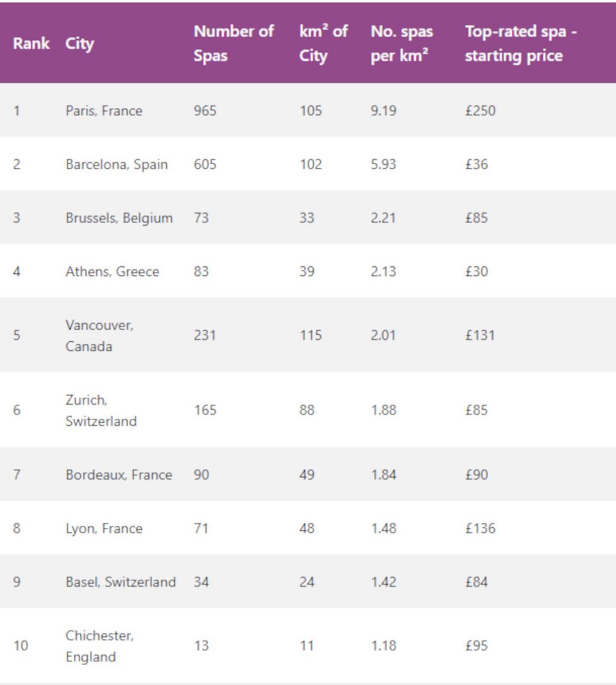
Task: Select the 9.19 spas per km² value
Action: [x=384, y=110]
